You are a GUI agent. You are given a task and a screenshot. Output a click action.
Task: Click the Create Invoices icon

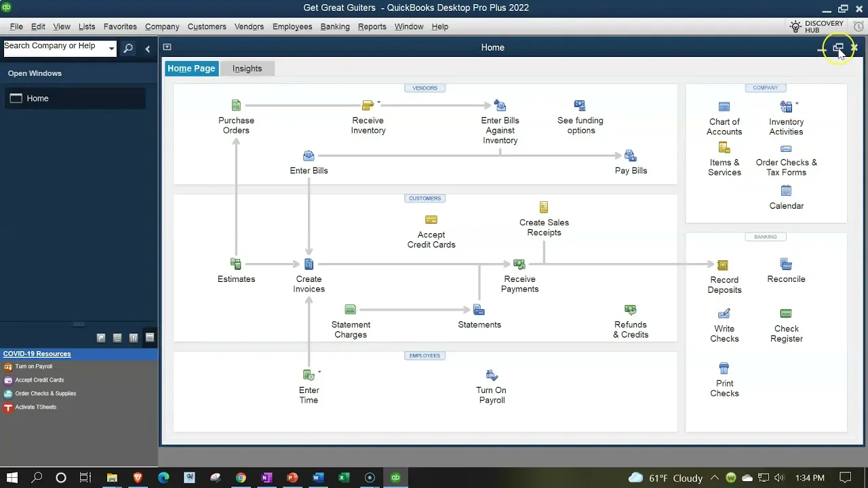pos(309,264)
